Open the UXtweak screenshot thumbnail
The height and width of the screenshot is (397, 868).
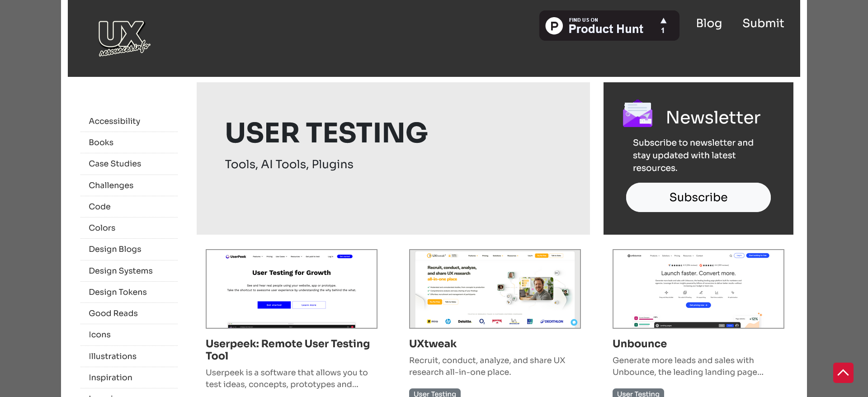(495, 289)
